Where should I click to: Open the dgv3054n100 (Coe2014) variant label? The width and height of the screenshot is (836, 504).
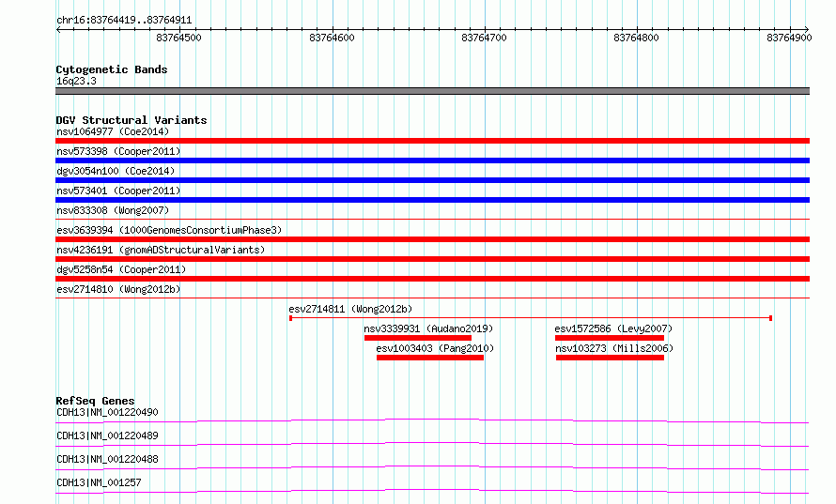click(x=116, y=171)
